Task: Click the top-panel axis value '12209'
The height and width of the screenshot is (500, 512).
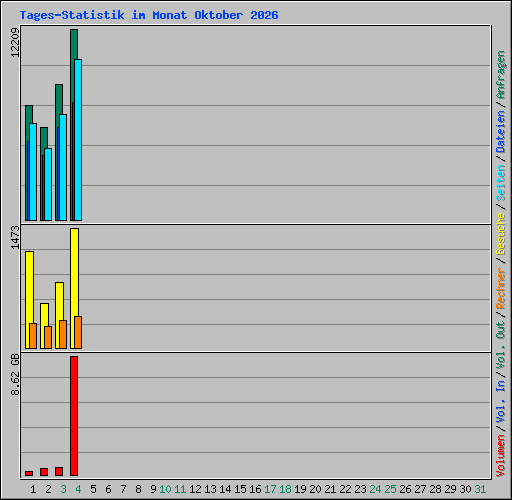Action: (x=15, y=43)
